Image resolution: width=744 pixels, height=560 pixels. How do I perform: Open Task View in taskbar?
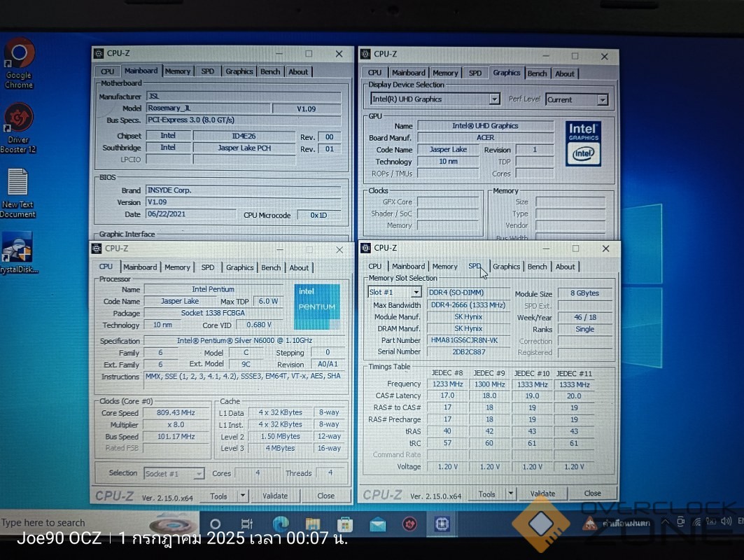(x=247, y=524)
